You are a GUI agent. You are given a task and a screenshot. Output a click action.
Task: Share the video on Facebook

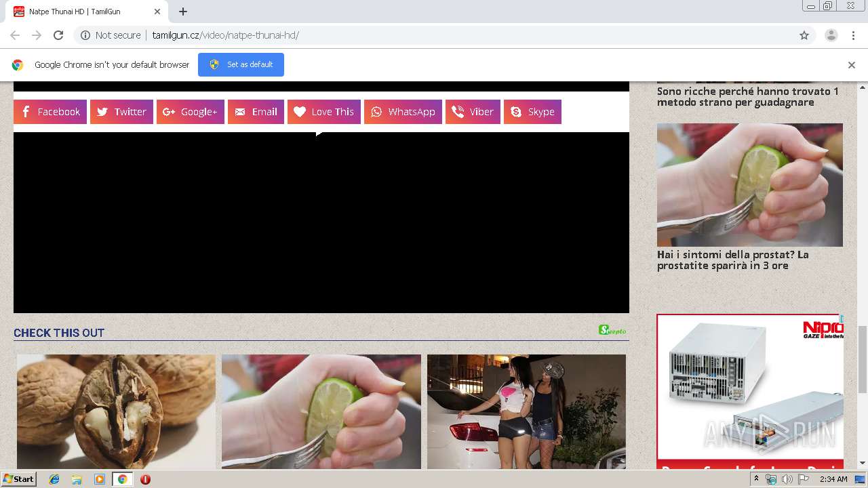[50, 112]
